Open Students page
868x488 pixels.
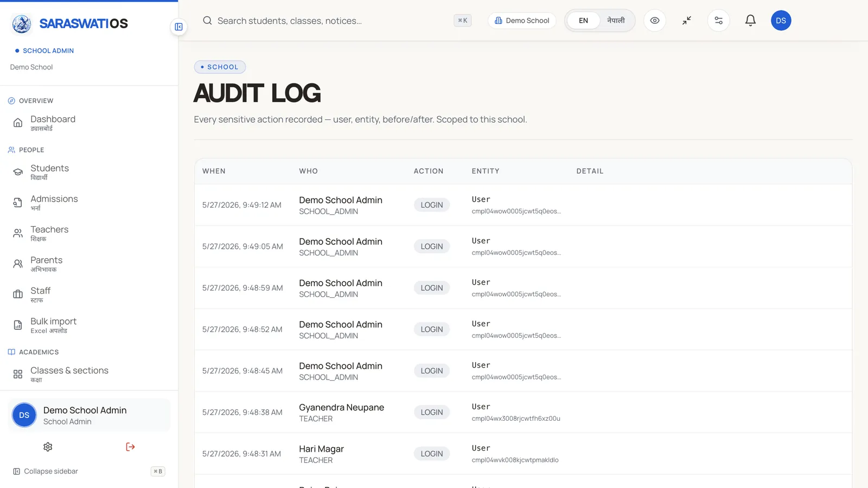[x=89, y=172]
